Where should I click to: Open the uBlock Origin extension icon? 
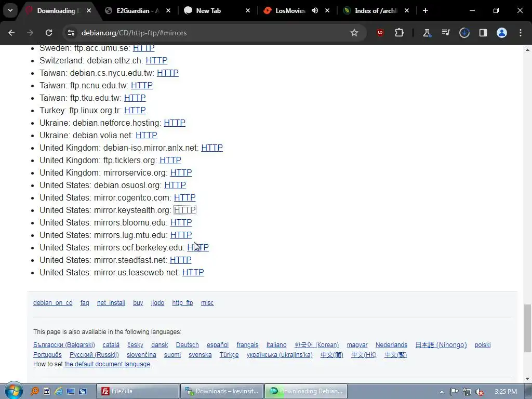380,33
